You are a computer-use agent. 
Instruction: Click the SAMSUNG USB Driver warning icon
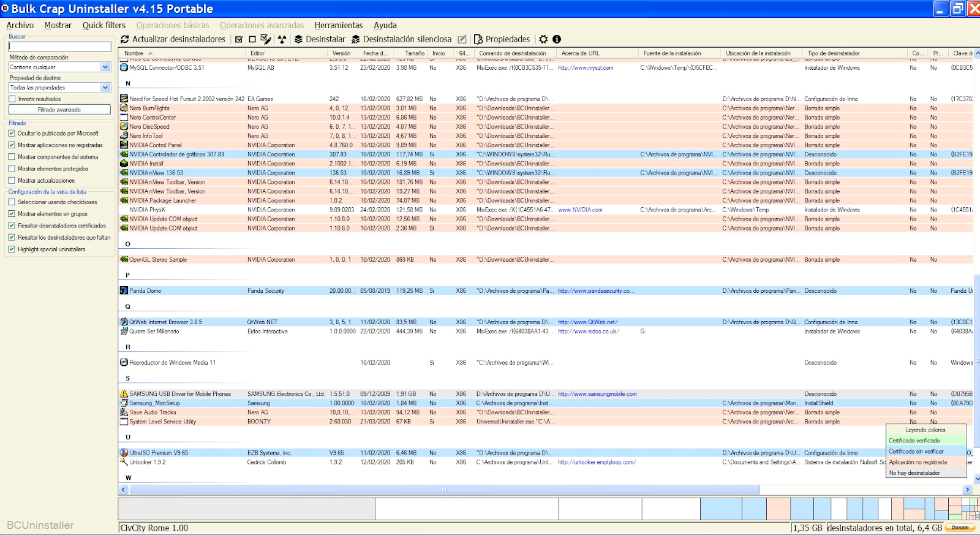coord(124,393)
